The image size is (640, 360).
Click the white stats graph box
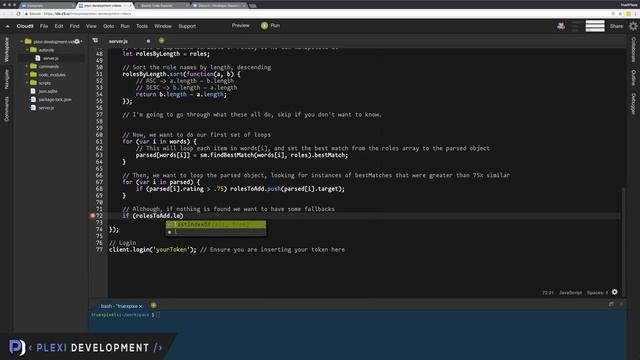tap(595, 26)
